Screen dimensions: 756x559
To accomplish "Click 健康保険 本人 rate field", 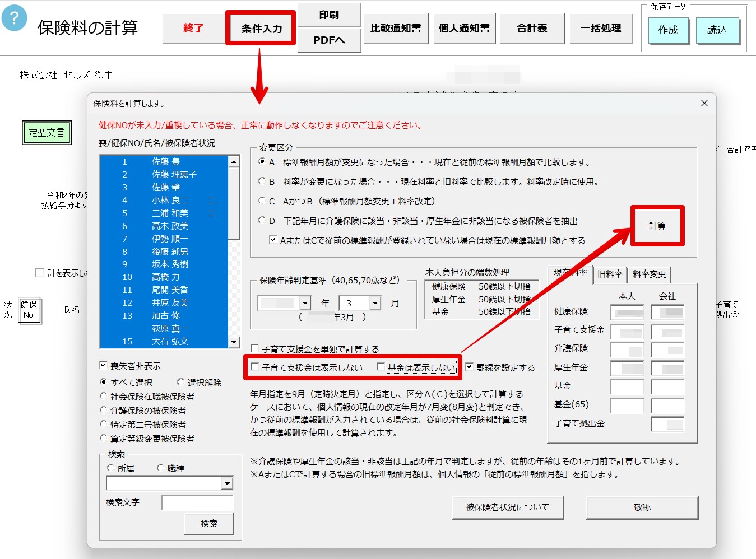I will pos(627,312).
